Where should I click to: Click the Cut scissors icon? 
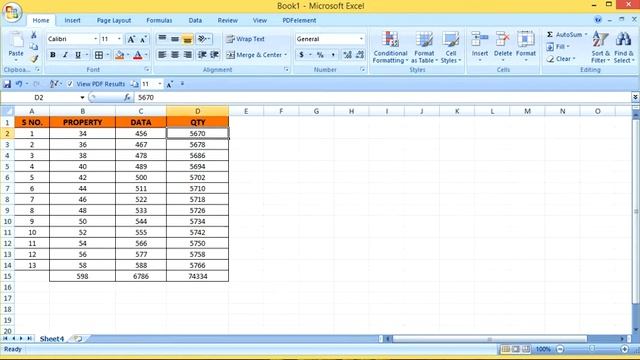click(34, 36)
